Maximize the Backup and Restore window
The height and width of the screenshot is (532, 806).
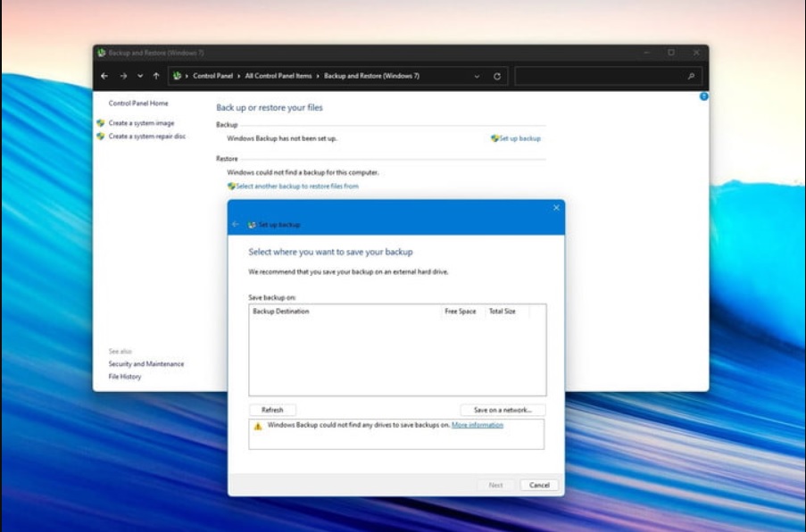pos(671,53)
